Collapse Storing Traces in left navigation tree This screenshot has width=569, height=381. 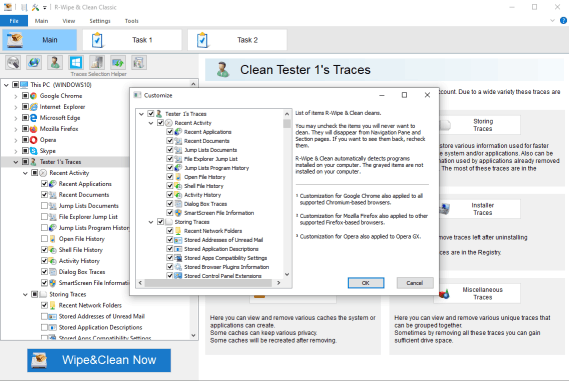coord(25,294)
